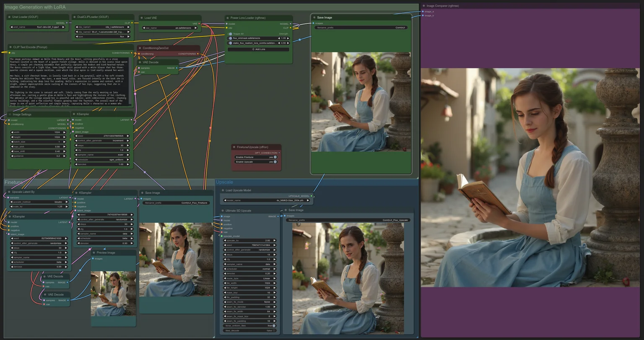The height and width of the screenshot is (340, 644).
Task: Click the base_shift value field
Action: 38,151
